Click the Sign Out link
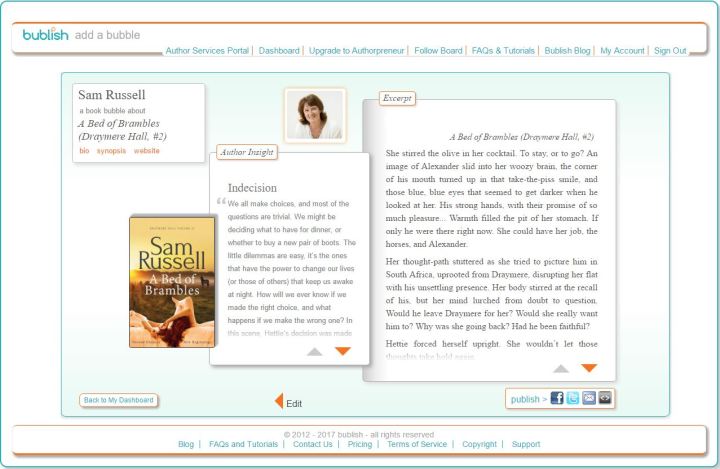The height and width of the screenshot is (469, 720). 670,51
